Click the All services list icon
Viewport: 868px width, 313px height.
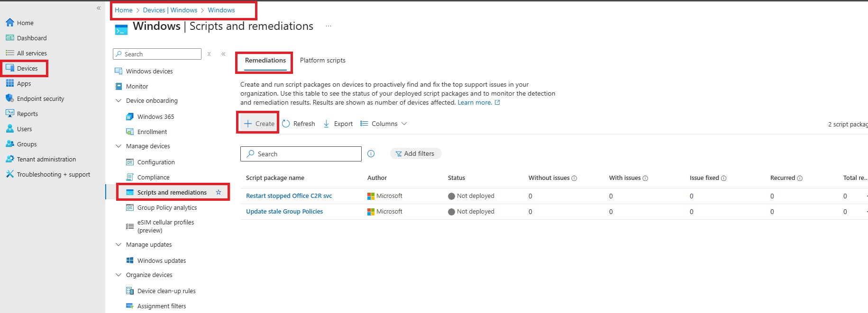[x=10, y=53]
